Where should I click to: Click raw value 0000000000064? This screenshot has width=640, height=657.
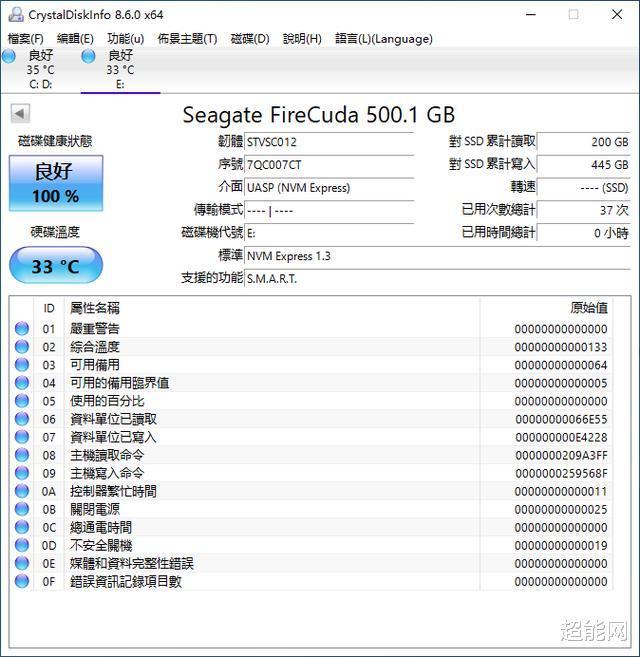pyautogui.click(x=561, y=365)
